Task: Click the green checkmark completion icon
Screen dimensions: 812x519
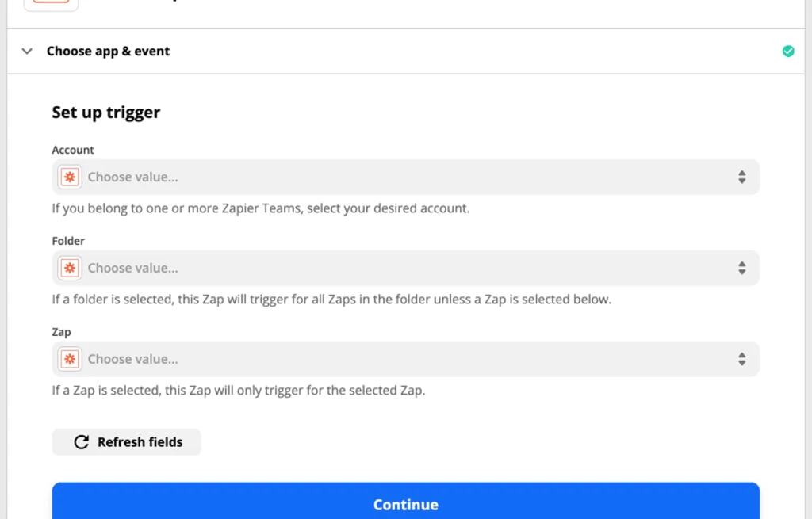Action: pos(788,51)
